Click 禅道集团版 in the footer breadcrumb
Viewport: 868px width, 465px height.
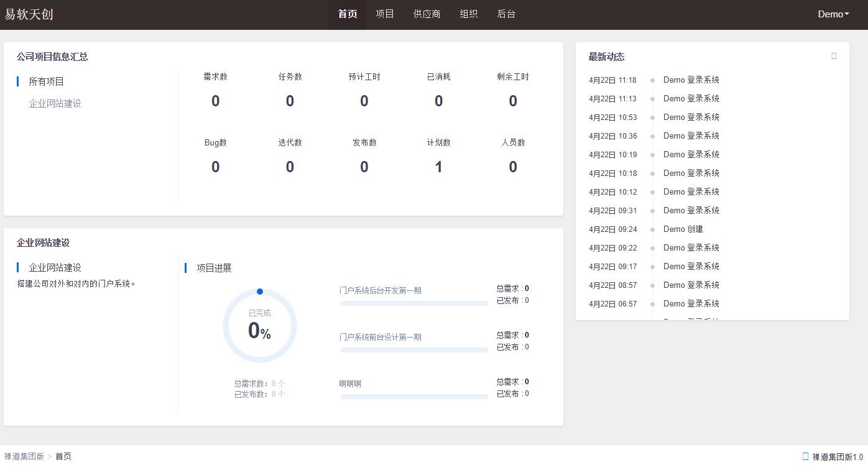24,456
